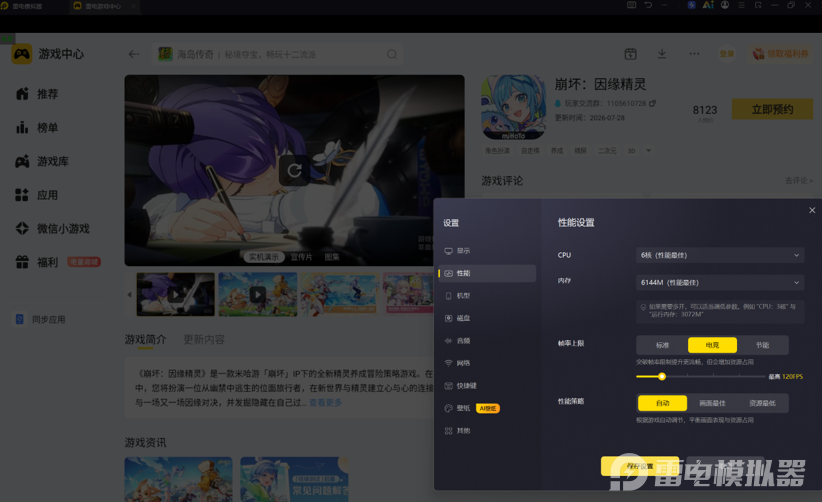Click the 登录 login button
822x502 pixels.
point(727,53)
